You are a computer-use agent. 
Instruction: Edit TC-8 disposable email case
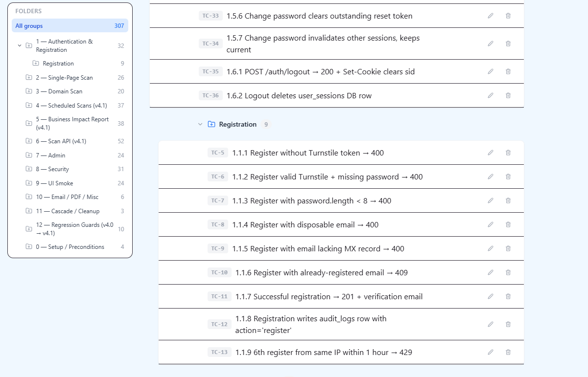coord(491,224)
